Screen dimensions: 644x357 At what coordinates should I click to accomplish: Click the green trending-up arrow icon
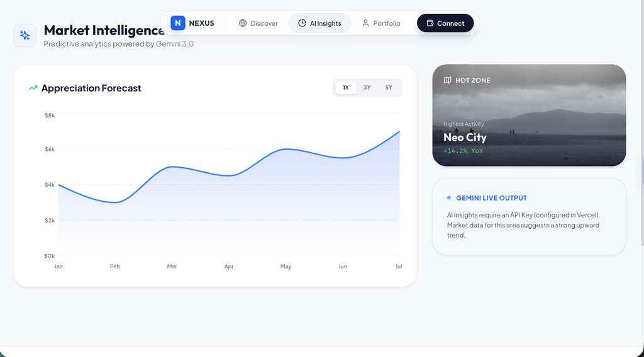[33, 88]
